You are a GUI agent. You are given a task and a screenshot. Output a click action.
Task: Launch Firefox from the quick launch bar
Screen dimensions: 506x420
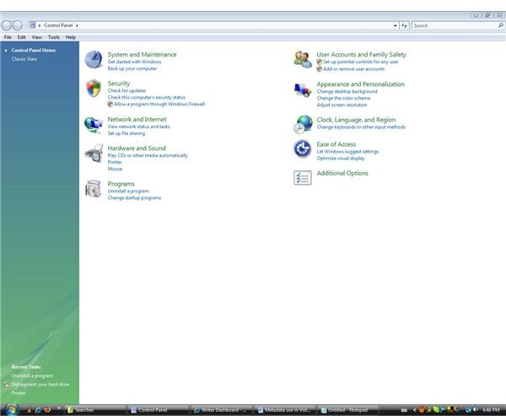47,410
